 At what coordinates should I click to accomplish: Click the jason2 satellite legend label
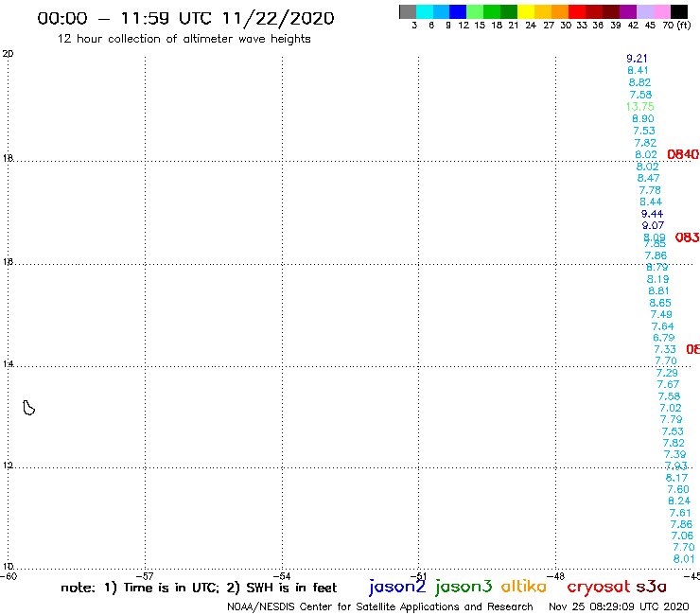[397, 587]
